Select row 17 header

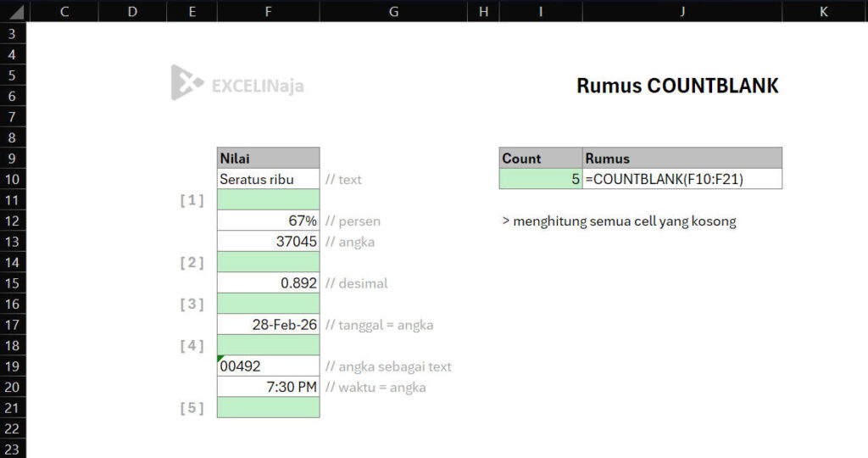pyautogui.click(x=13, y=325)
